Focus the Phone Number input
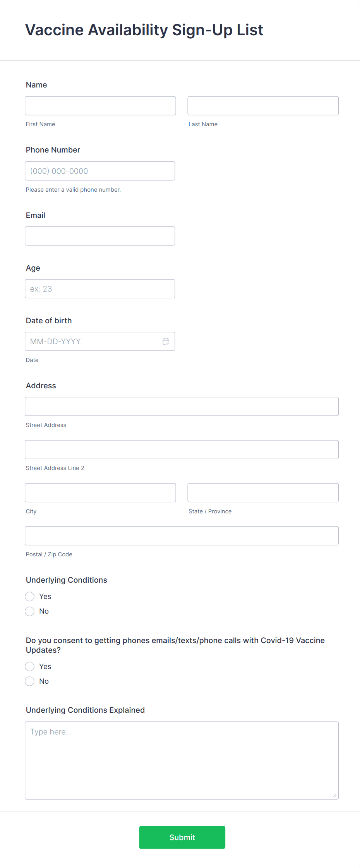The width and height of the screenshot is (360, 868). 100,171
